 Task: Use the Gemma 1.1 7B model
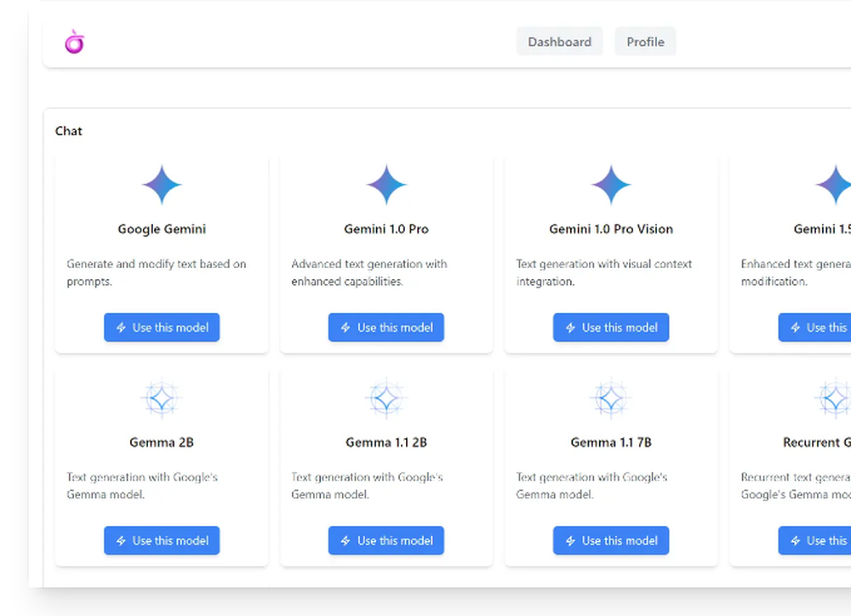611,540
